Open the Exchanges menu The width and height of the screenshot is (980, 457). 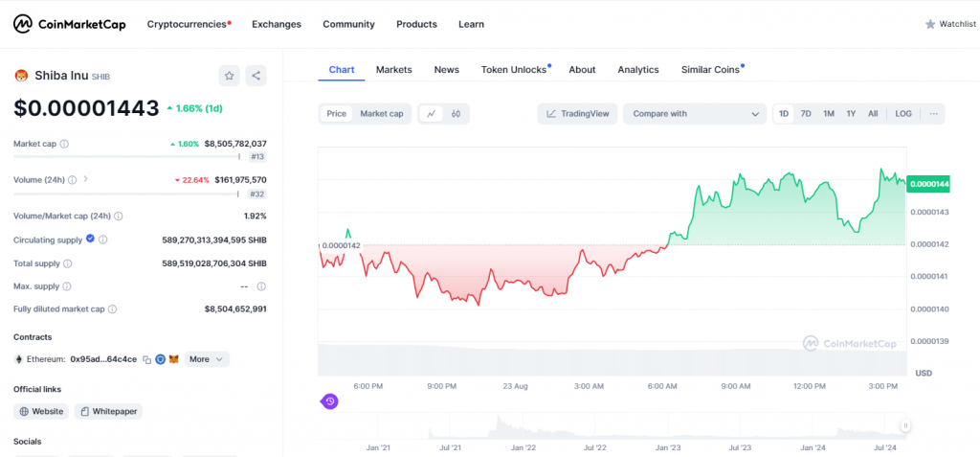276,24
